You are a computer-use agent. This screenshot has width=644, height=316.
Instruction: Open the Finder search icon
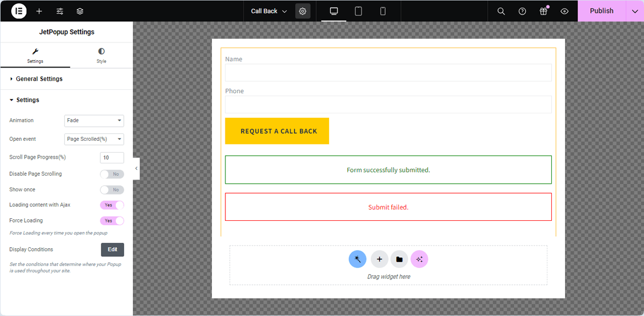click(x=501, y=11)
